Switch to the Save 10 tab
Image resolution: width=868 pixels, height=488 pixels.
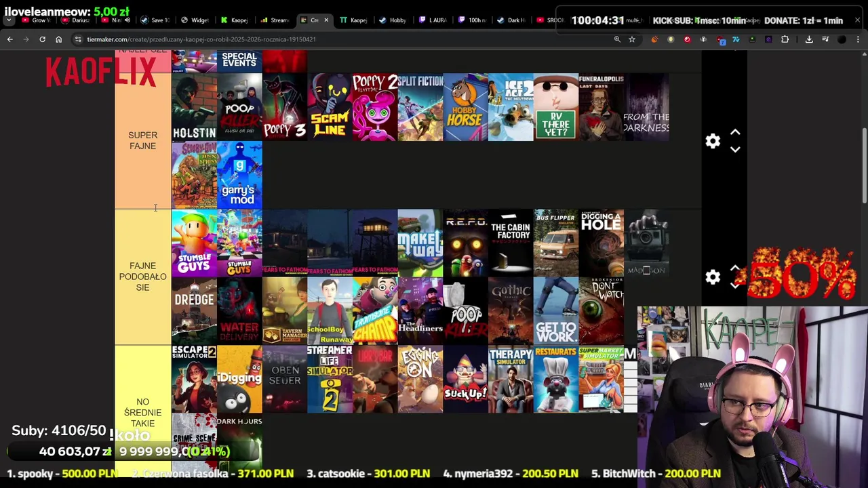157,20
